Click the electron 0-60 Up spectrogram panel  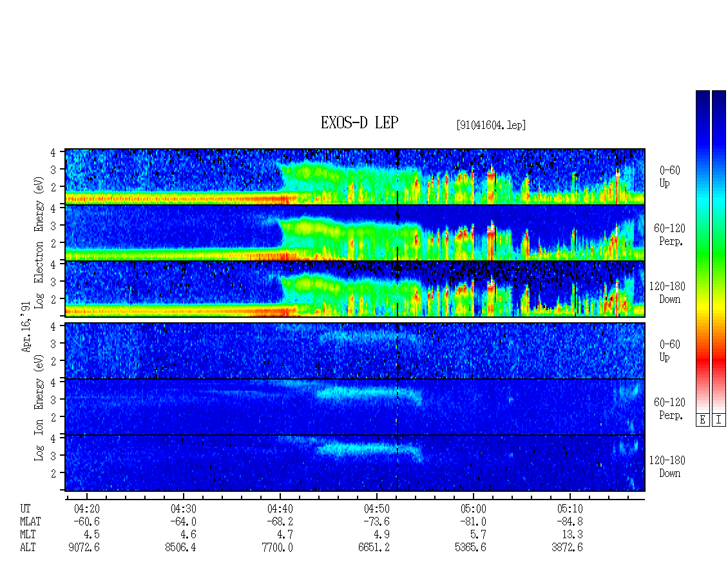[355, 177]
